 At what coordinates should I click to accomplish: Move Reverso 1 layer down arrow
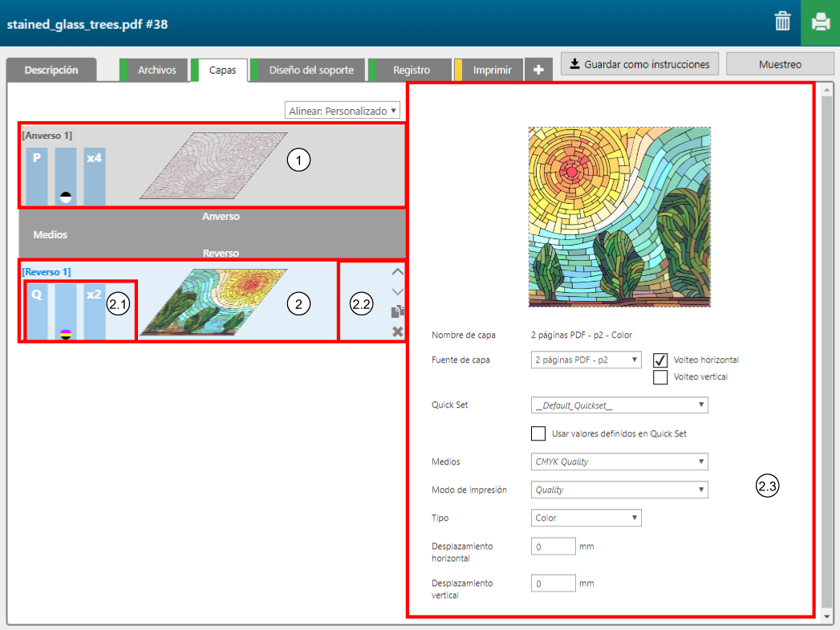point(397,291)
